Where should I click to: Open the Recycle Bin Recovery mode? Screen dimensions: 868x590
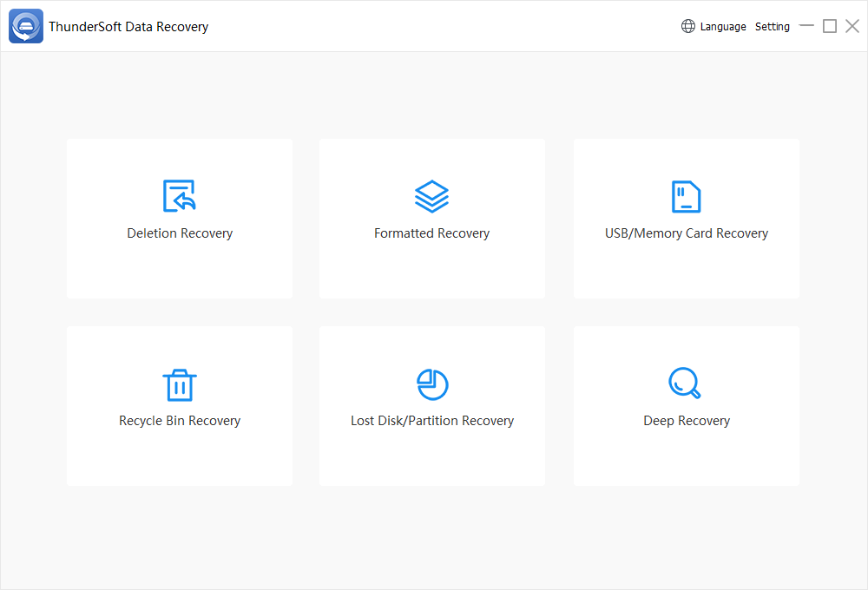click(180, 405)
